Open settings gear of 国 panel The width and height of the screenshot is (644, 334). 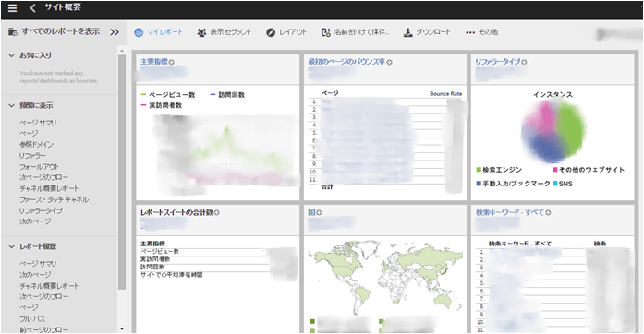tap(319, 212)
